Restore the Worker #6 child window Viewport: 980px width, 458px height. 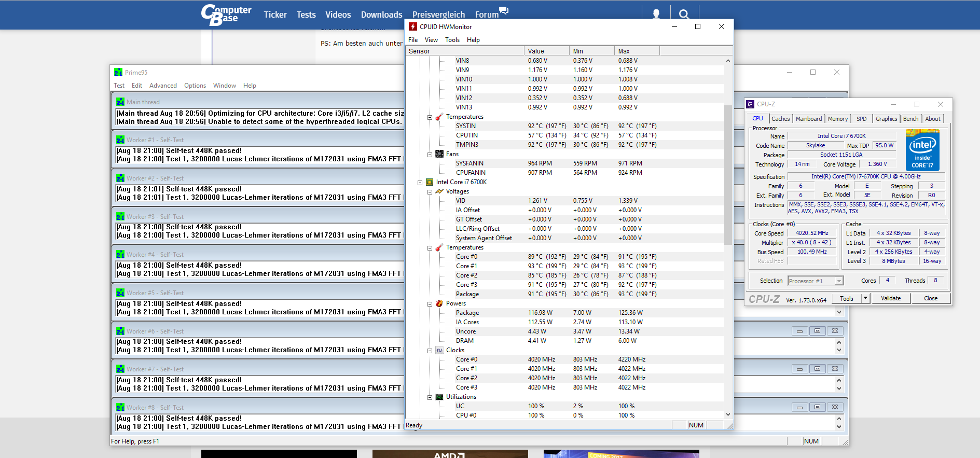click(817, 331)
